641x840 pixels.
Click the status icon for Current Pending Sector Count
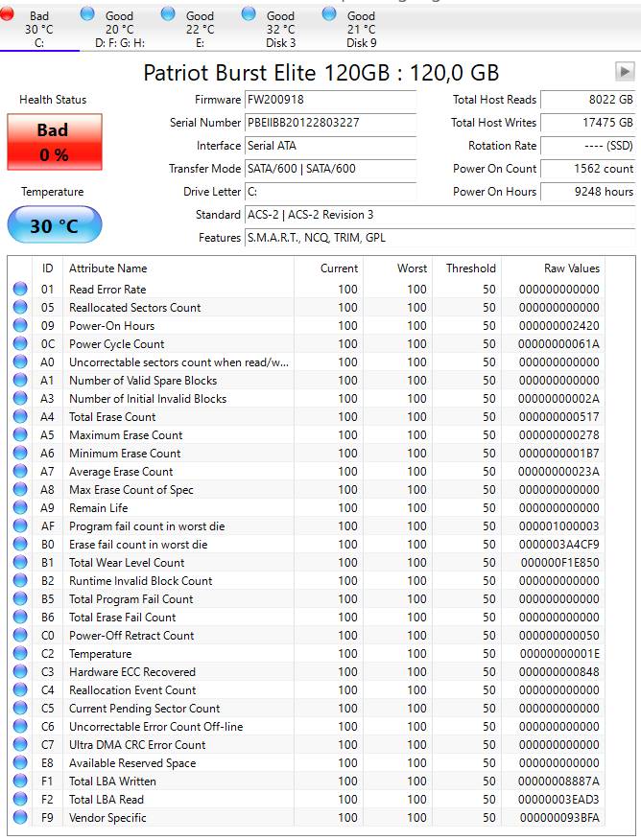[x=20, y=708]
